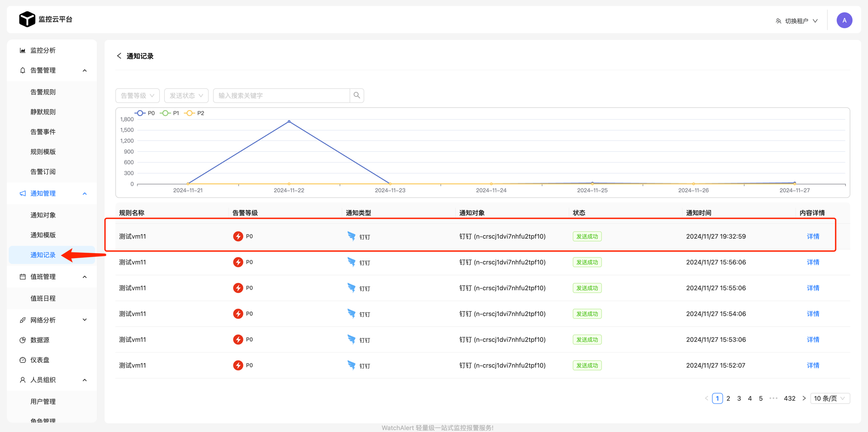The image size is (868, 432).
Task: Open 详情 for the 15:54:06 notification
Action: (x=813, y=314)
